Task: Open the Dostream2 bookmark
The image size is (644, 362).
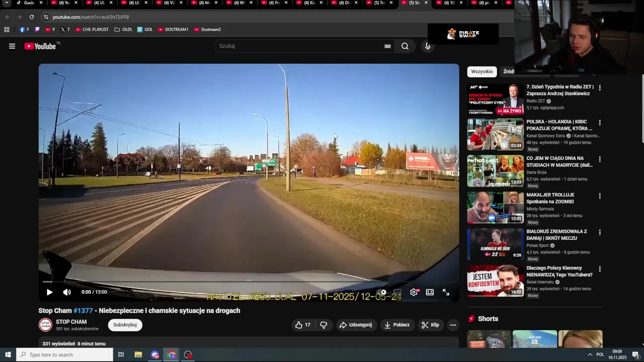Action: pos(207,30)
